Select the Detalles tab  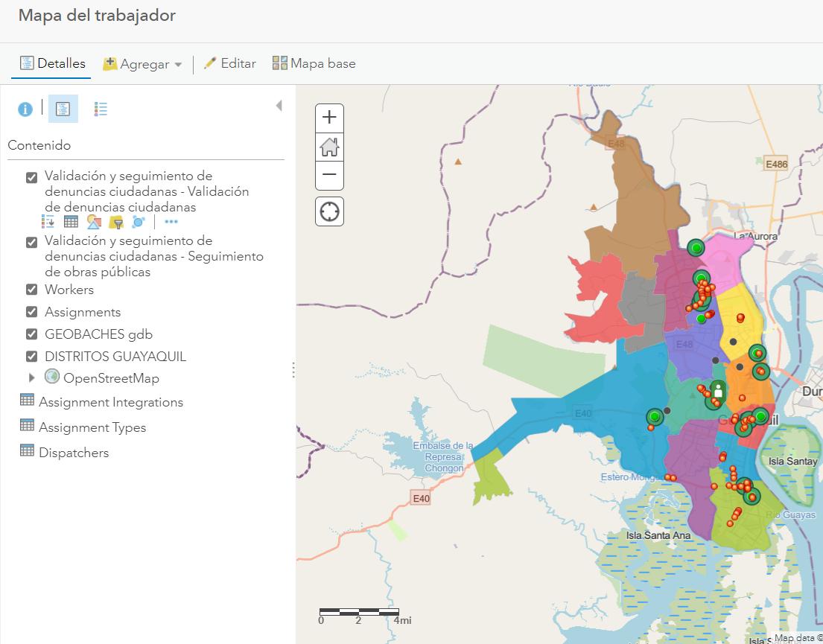coord(52,64)
